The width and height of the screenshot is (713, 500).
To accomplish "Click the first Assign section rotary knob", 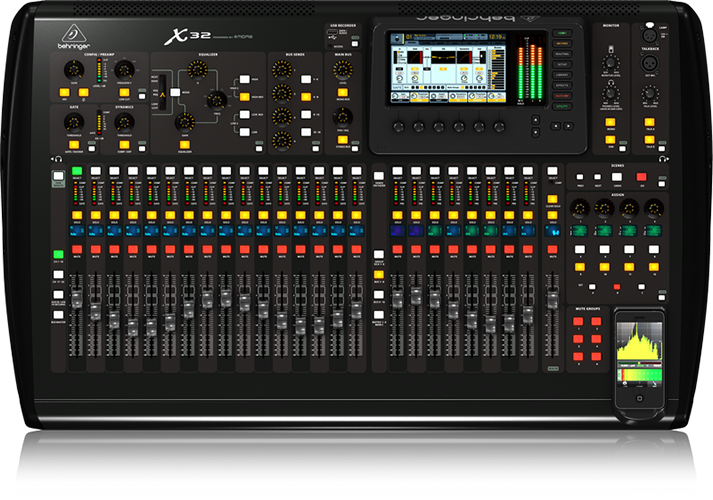I will click(x=580, y=208).
